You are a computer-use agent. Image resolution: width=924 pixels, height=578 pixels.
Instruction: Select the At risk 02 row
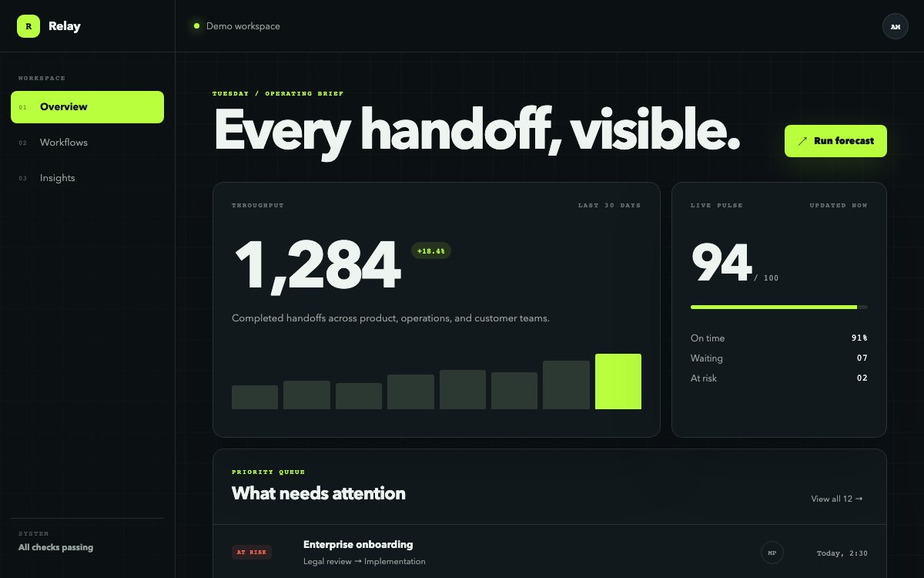pos(779,378)
